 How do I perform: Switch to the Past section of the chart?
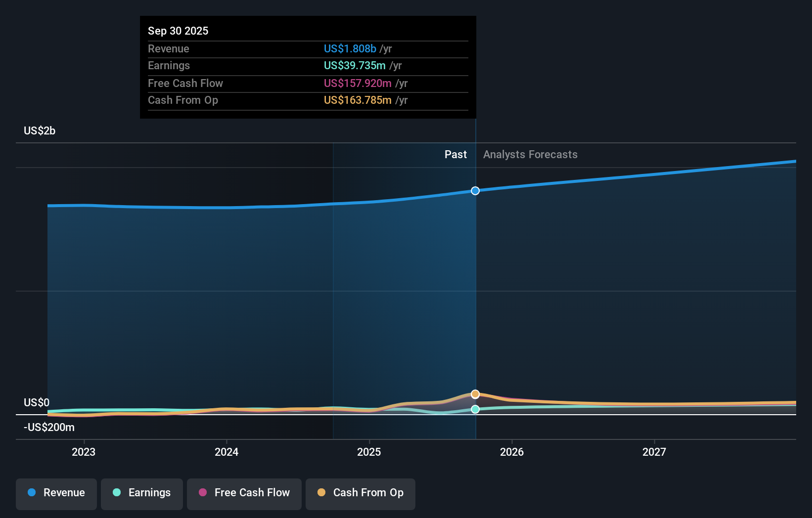point(455,154)
